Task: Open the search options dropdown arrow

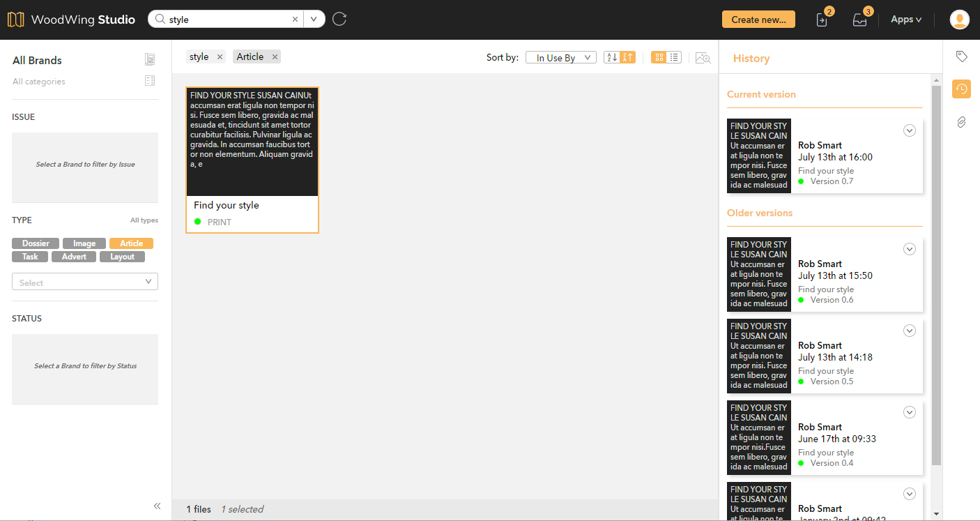Action: pyautogui.click(x=314, y=20)
